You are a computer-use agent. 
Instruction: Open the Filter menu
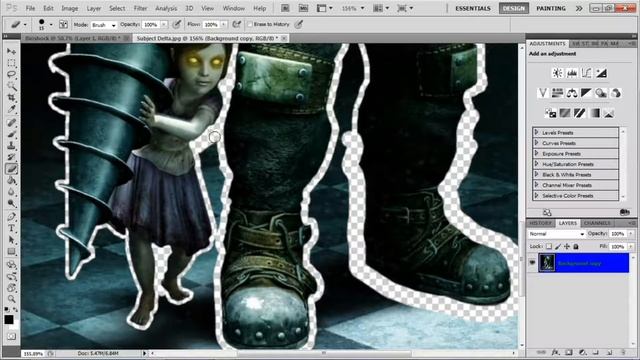tap(140, 8)
